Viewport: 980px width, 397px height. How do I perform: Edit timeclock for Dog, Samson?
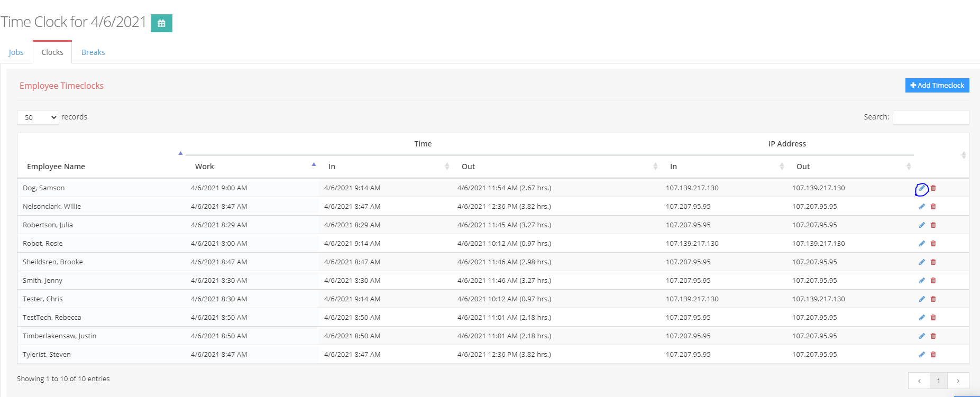coord(922,188)
